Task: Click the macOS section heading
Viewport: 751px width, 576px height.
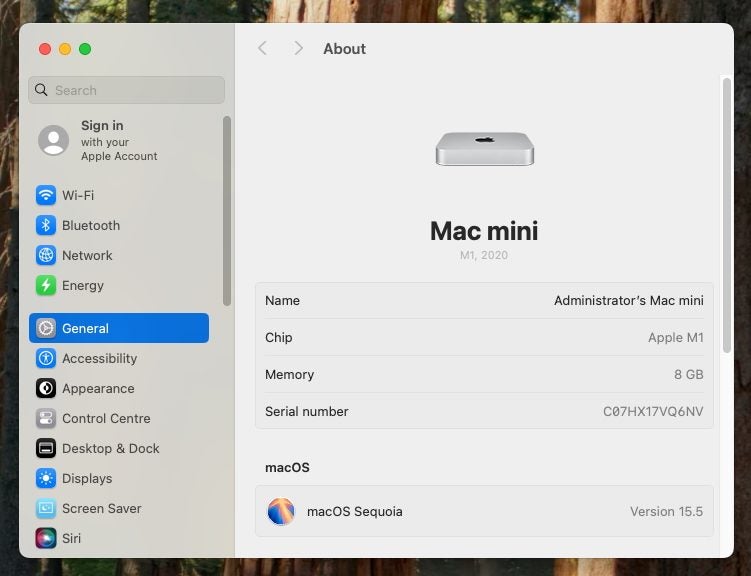Action: [287, 467]
